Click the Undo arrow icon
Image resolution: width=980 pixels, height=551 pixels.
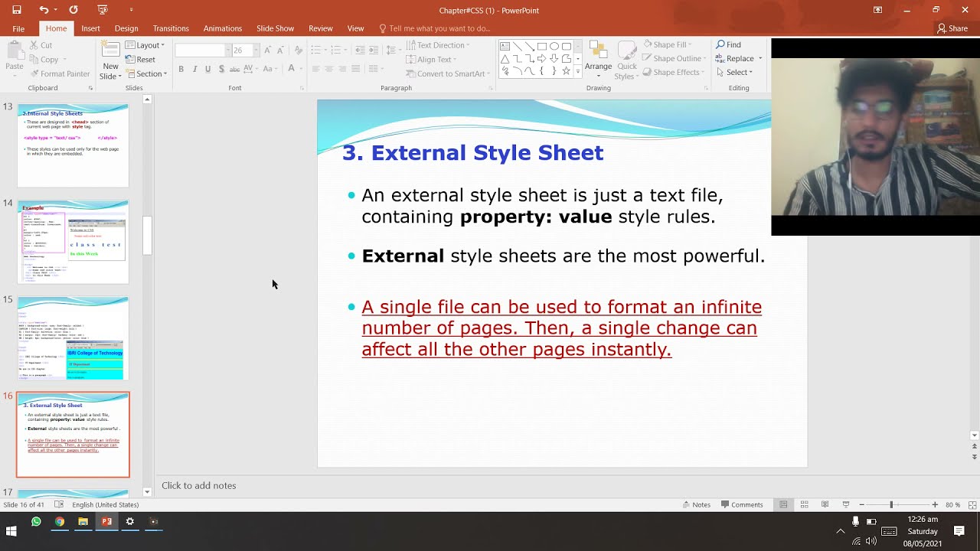coord(44,10)
